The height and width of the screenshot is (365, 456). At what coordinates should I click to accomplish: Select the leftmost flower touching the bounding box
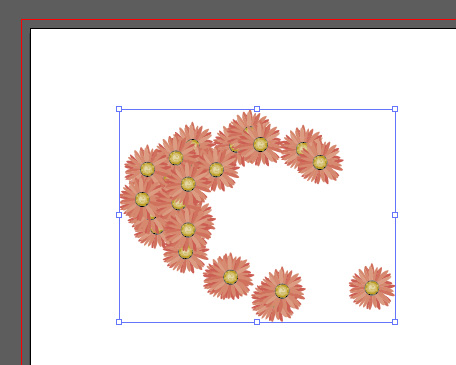point(142,199)
